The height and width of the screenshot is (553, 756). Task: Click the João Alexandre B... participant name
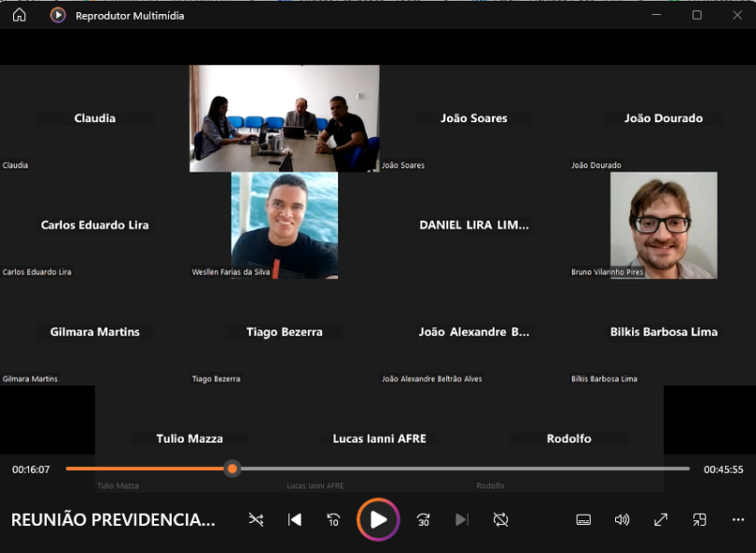coord(474,332)
